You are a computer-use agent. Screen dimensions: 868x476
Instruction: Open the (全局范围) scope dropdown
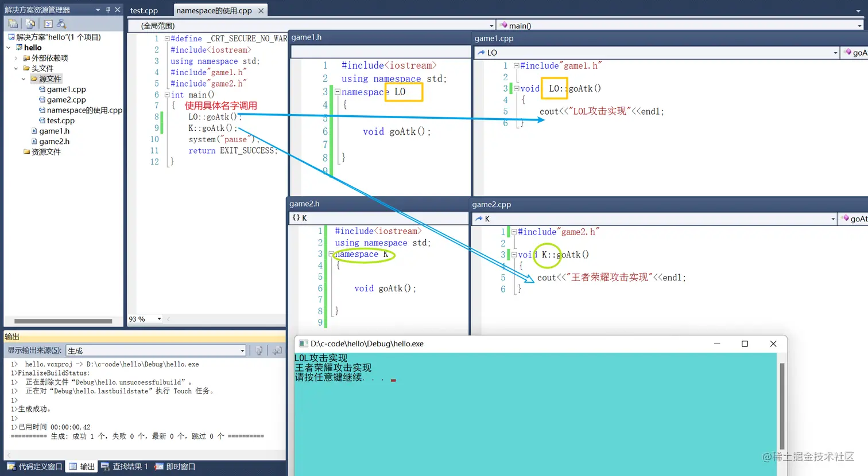[x=491, y=26]
